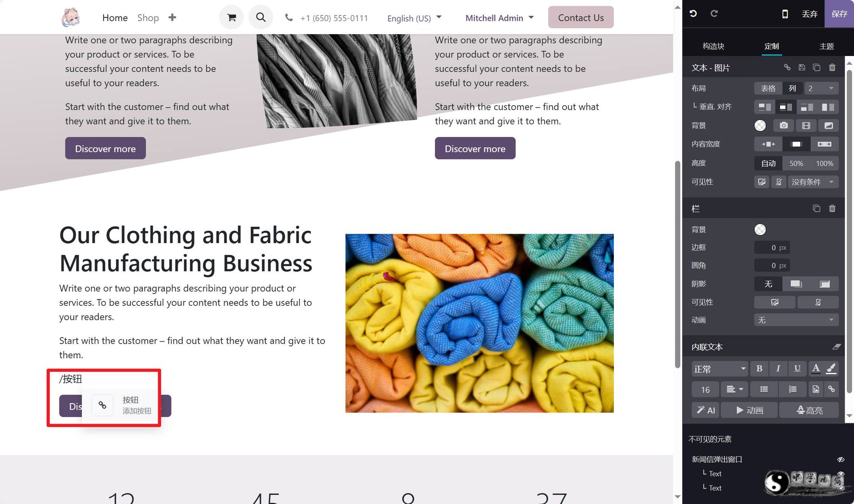Click the undo arrow icon
The image size is (854, 504).
(693, 14)
